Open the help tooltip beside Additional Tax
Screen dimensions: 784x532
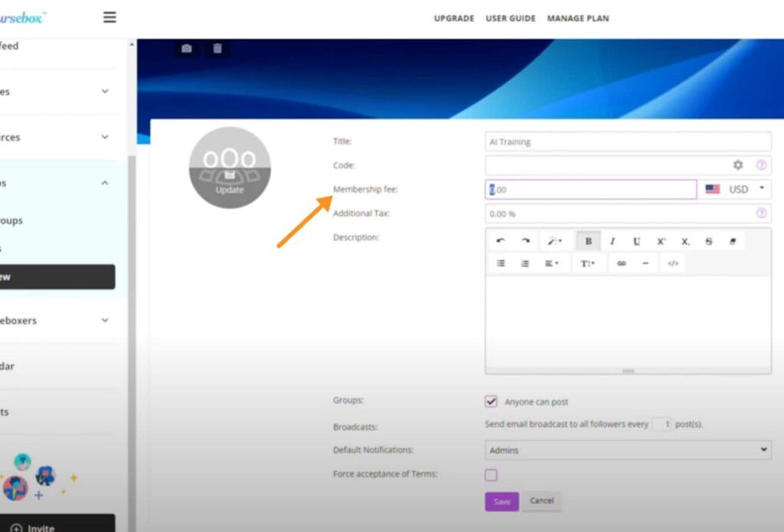click(x=762, y=214)
